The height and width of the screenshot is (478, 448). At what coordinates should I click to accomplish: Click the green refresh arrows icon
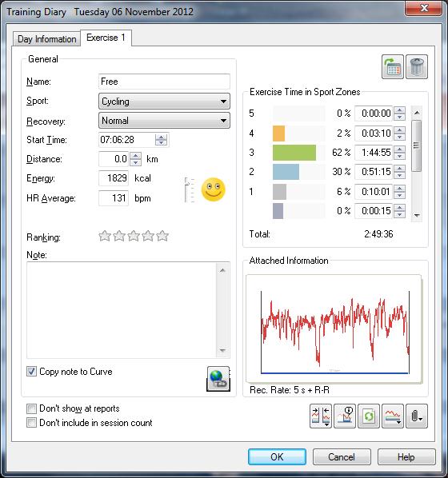coord(368,416)
